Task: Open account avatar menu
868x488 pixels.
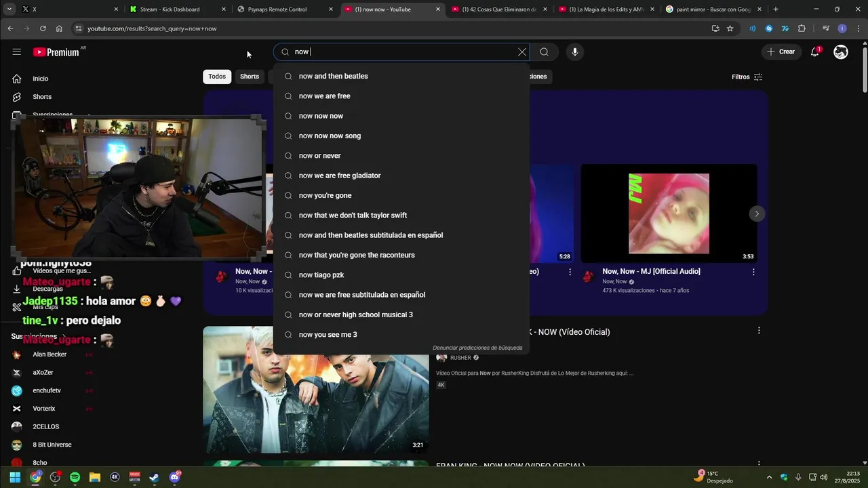Action: [841, 52]
